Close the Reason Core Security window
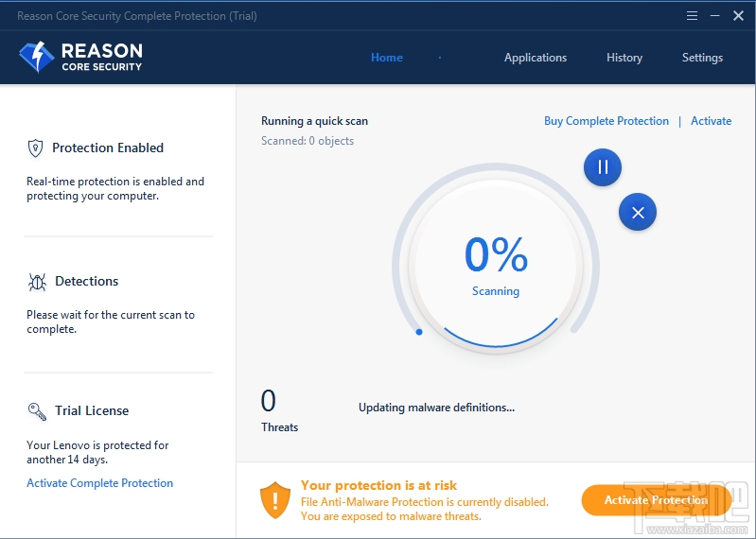Screen dimensions: 756x539 [x=738, y=16]
